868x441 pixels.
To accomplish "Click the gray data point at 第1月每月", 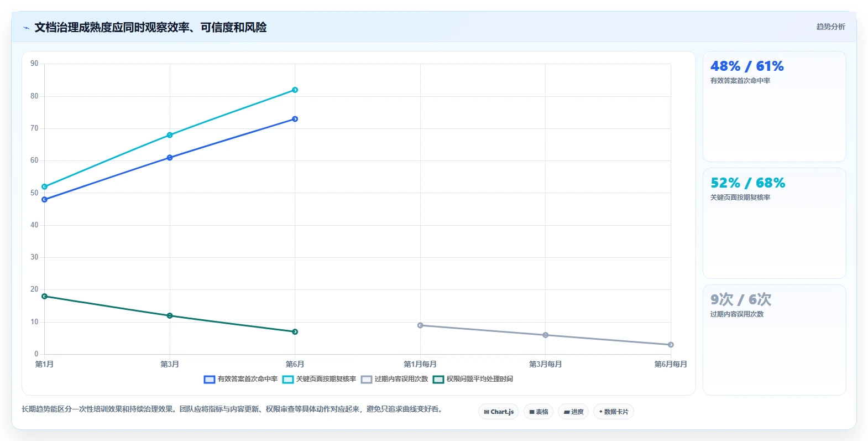I will coord(420,325).
